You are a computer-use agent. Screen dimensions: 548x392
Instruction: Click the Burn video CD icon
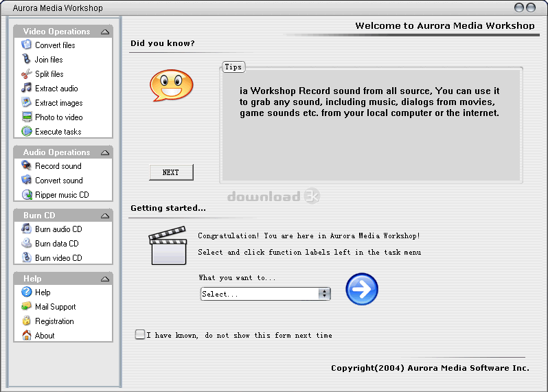(x=27, y=257)
